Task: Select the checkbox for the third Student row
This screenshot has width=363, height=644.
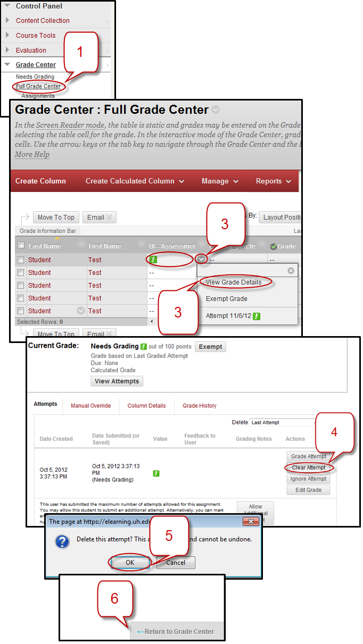Action: [21, 286]
